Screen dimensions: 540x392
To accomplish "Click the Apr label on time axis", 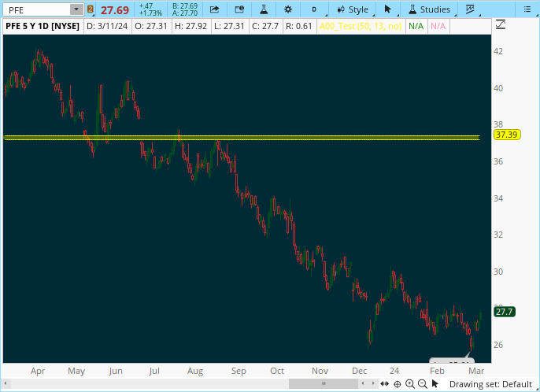I will pyautogui.click(x=38, y=371).
